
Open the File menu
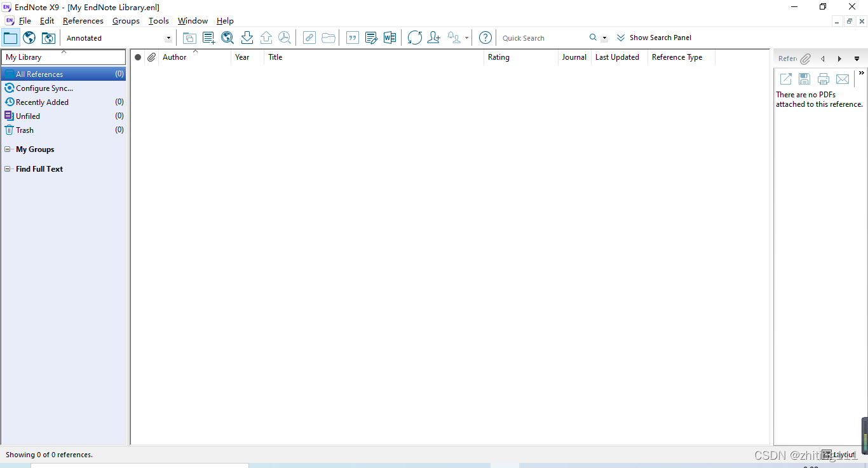tap(25, 20)
